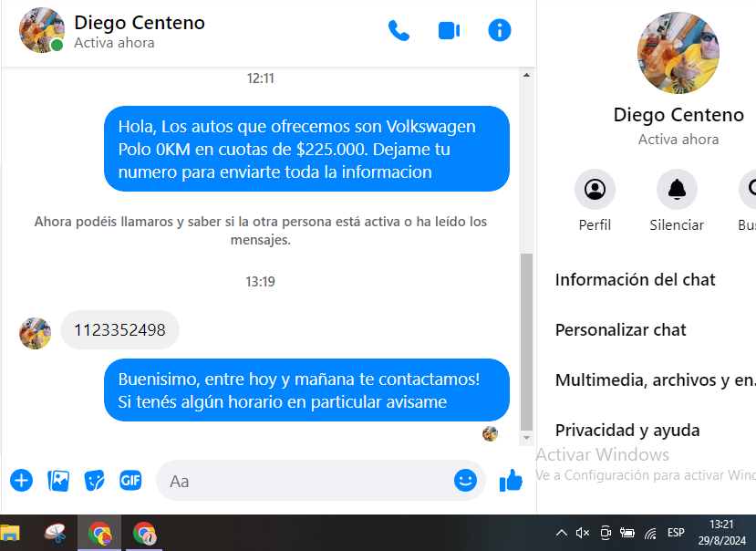Click the battery tray icon
Viewport: 756px width, 551px height.
point(627,533)
